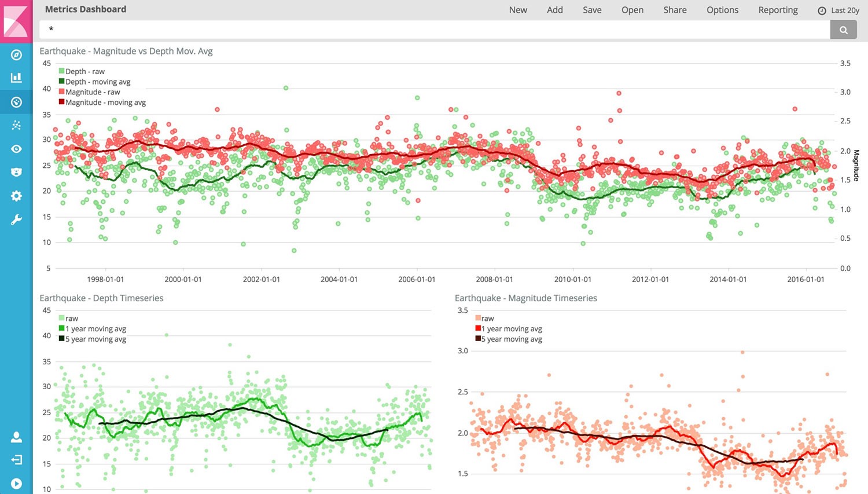The image size is (868, 494).
Task: Toggle Magnitude - raw legend series
Action: [x=92, y=92]
